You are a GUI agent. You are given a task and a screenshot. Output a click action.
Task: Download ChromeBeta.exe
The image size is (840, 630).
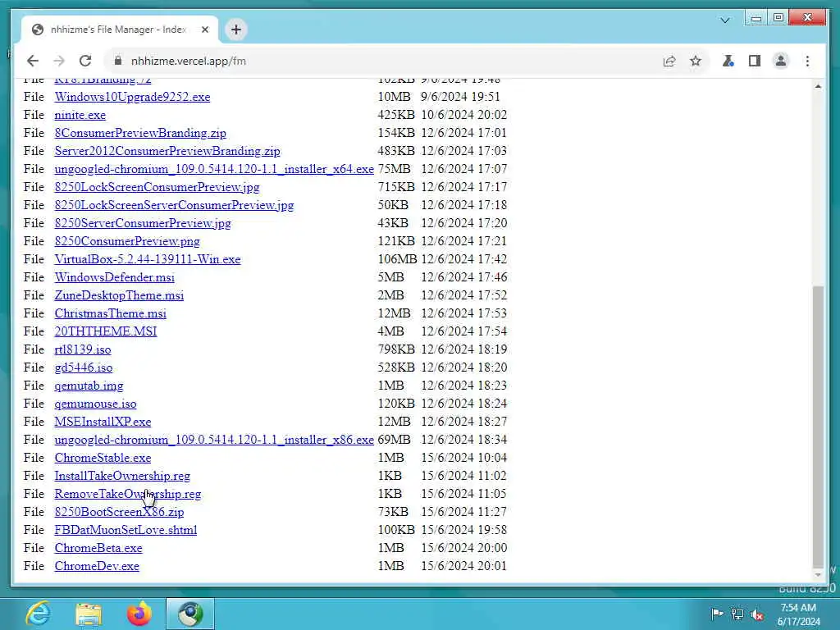tap(98, 548)
